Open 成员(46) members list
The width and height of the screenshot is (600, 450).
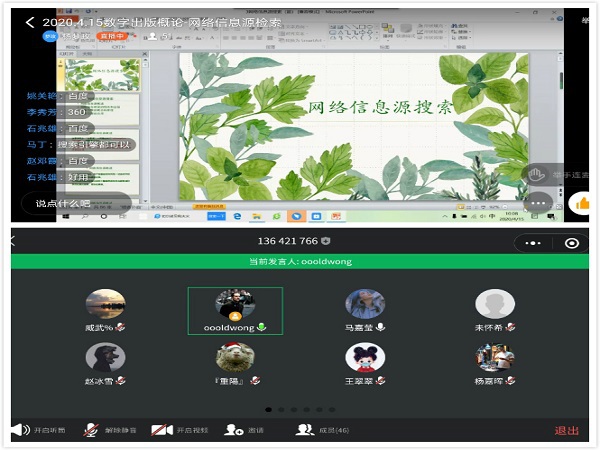point(305,430)
